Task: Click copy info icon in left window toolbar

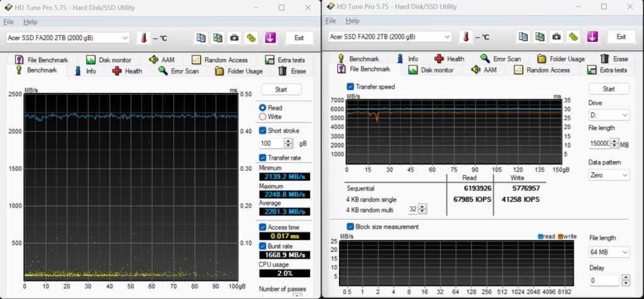Action: point(201,38)
